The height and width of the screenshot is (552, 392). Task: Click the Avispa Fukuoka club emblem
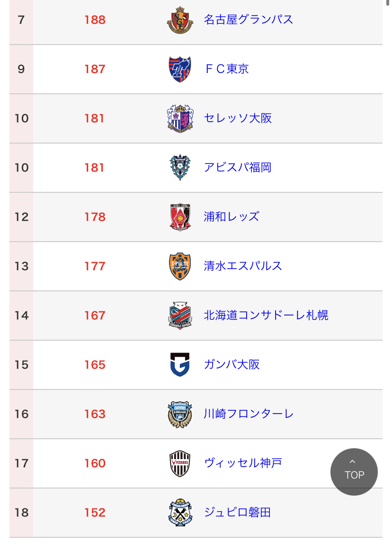[180, 168]
